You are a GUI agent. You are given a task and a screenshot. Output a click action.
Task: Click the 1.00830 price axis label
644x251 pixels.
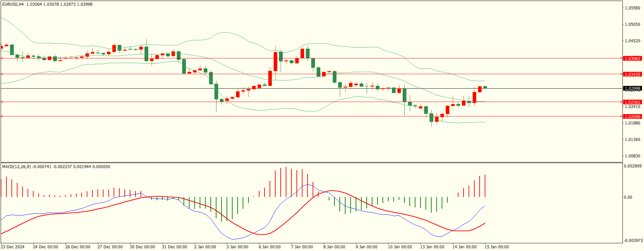click(x=633, y=156)
